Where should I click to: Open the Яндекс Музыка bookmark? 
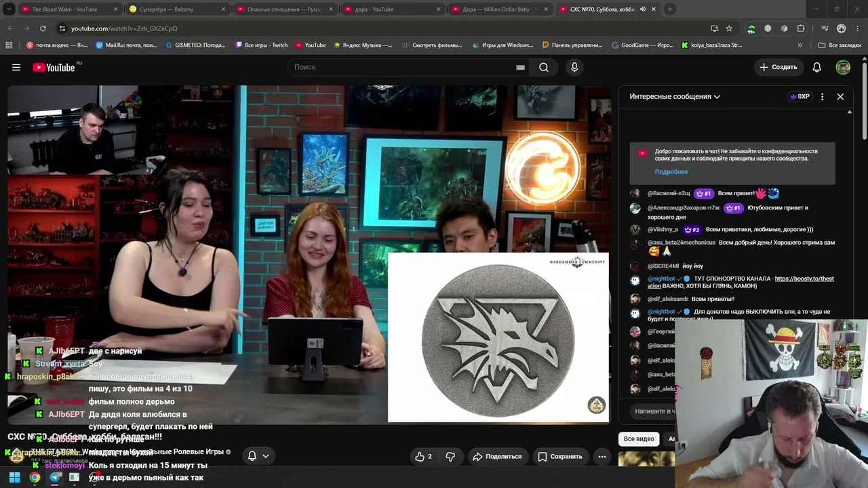[x=363, y=45]
